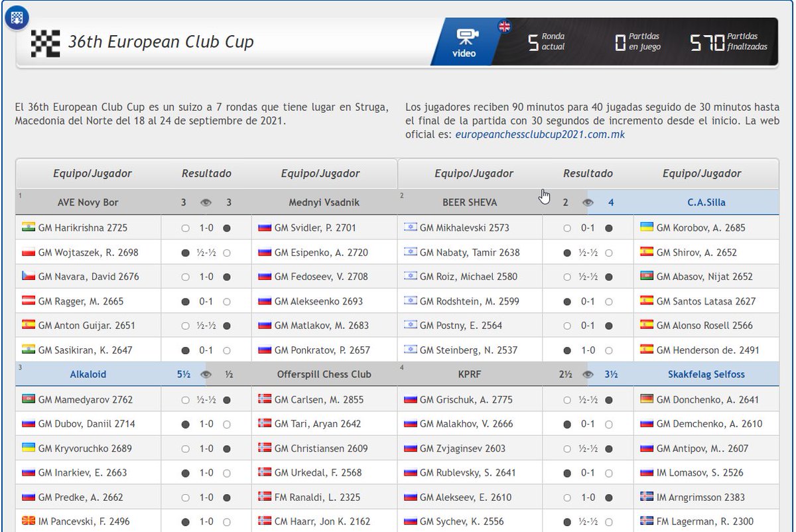Click the Partidas finalizadas counter
The image size is (796, 532).
[729, 42]
